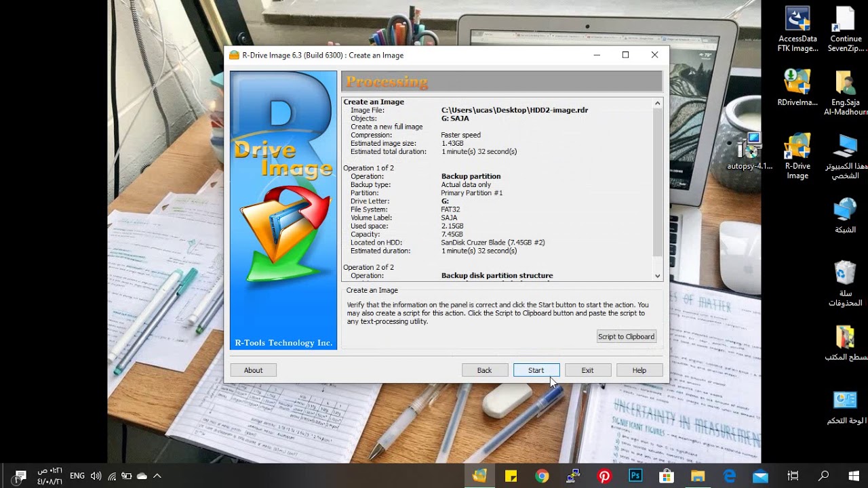Open autopsy-4.1 installer desktop icon

pos(750,151)
